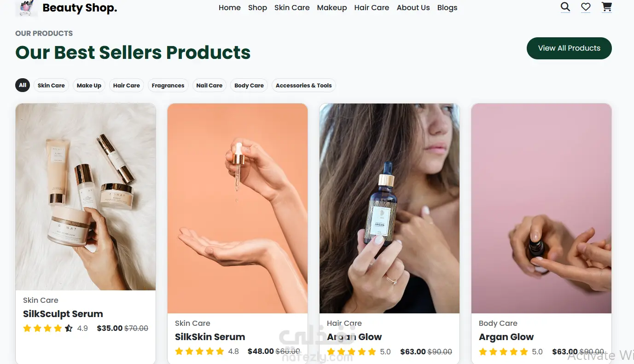Screen dimensions: 634x364
Task: Click the Beauty Shop logo image
Action: pos(26,8)
